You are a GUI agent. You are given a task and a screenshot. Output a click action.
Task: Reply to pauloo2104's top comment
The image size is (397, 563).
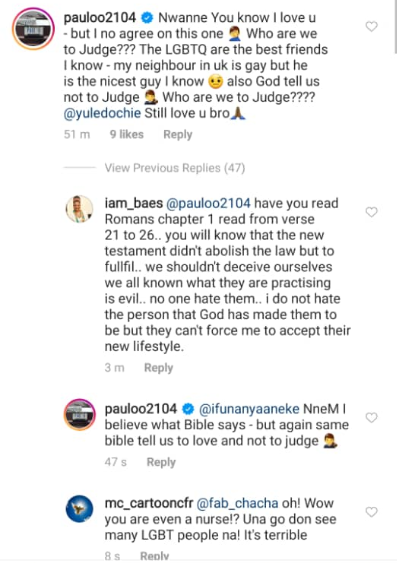178,135
